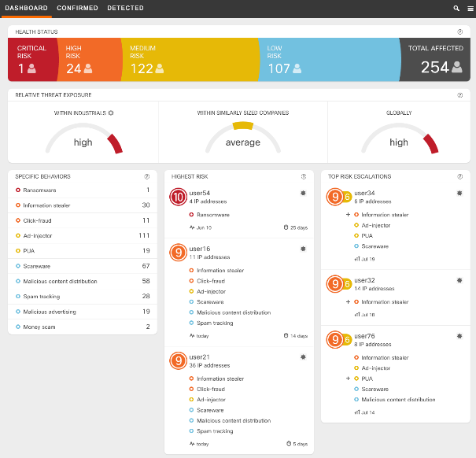The height and width of the screenshot is (458, 476).
Task: Switch to the Detected tab
Action: [125, 8]
